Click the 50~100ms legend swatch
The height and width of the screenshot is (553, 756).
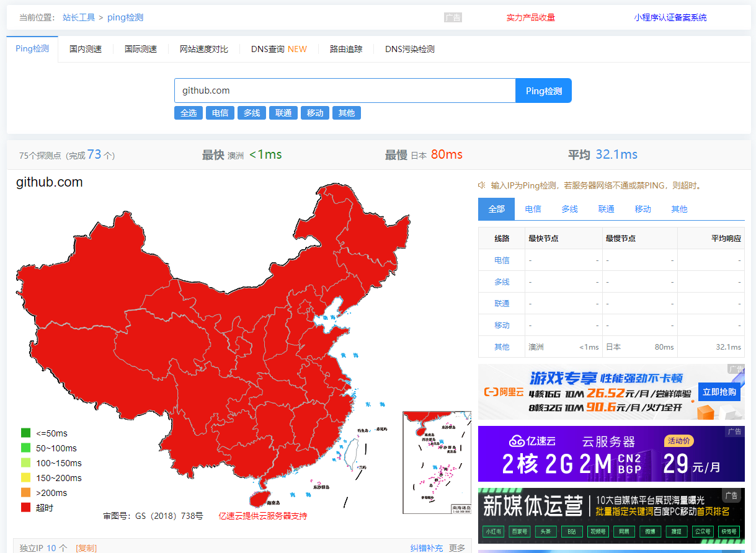click(25, 448)
